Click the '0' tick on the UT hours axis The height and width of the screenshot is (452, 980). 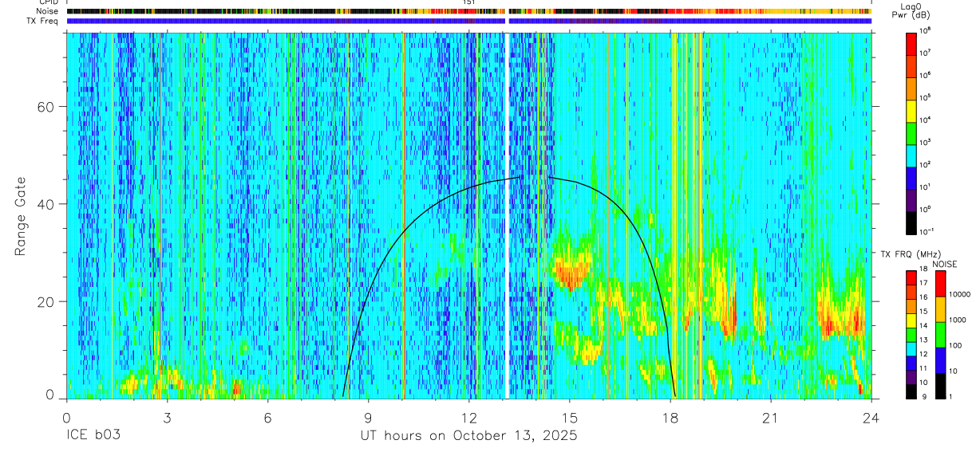(66, 417)
